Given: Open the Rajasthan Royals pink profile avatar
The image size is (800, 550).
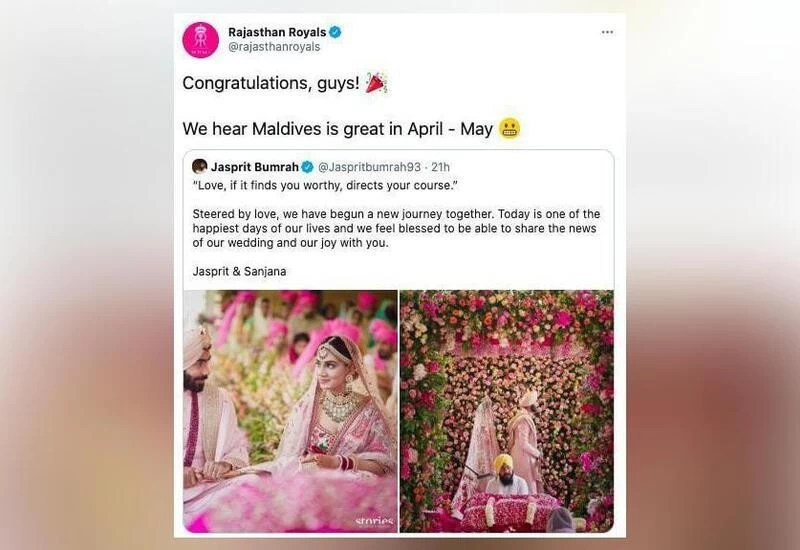Looking at the screenshot, I should tap(201, 40).
